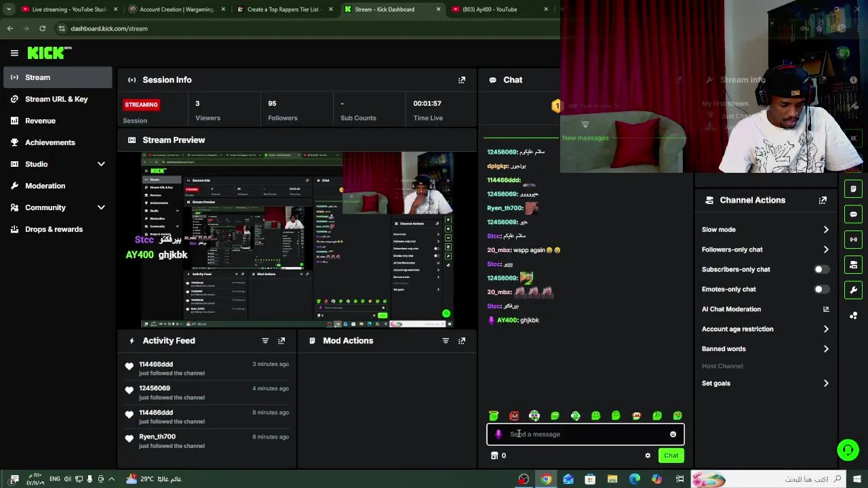Expand Slow mode options
Viewport: 868px width, 488px height.
826,230
